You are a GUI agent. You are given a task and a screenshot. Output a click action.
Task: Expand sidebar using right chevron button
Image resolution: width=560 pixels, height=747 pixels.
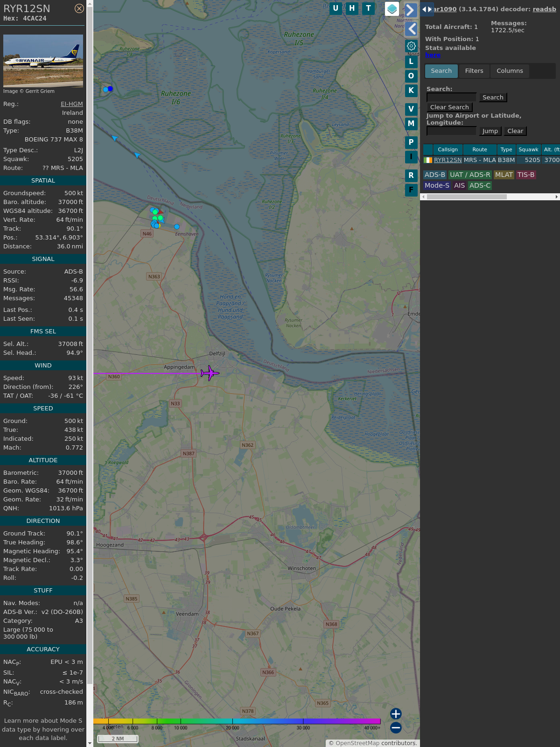point(411,10)
